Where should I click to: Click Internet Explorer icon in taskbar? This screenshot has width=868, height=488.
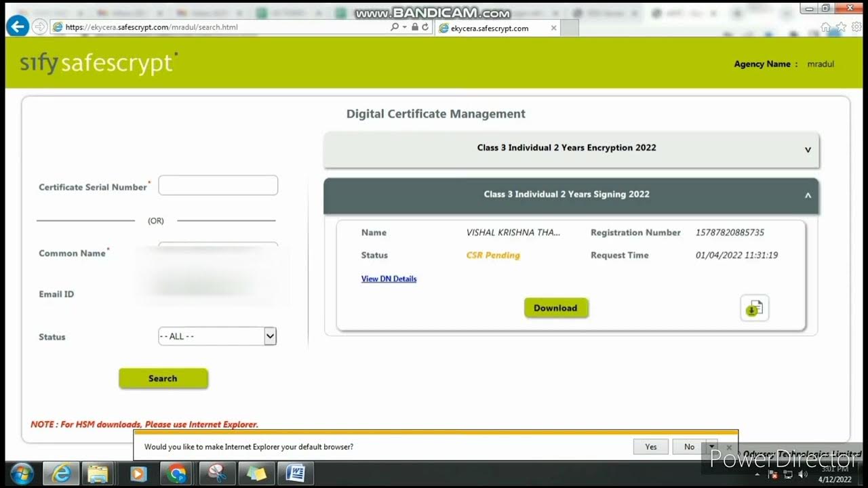61,474
